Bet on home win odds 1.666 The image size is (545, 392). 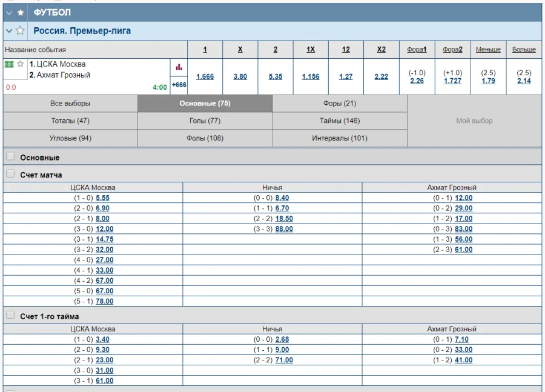point(205,77)
